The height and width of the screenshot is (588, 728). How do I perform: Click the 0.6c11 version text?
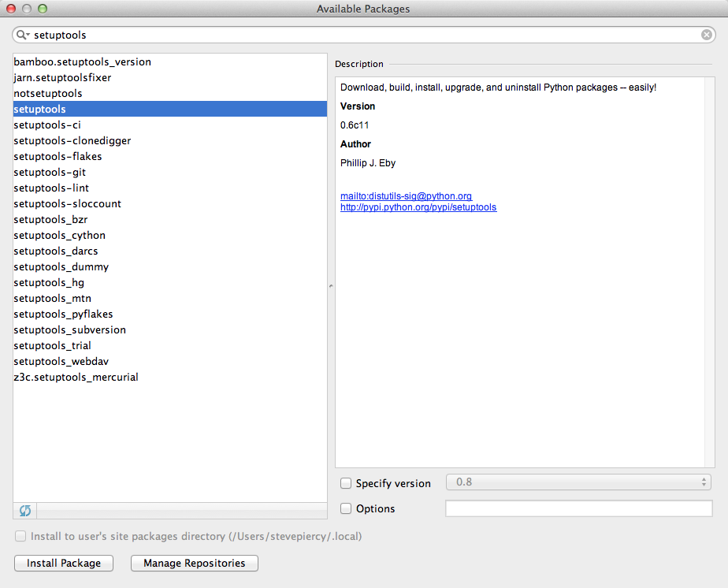click(355, 125)
